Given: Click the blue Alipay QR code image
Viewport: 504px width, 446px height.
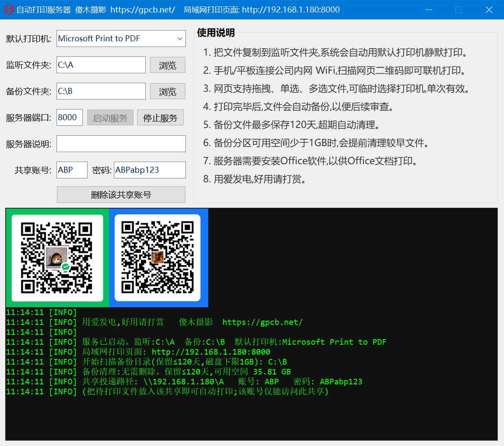Looking at the screenshot, I should pos(159,258).
